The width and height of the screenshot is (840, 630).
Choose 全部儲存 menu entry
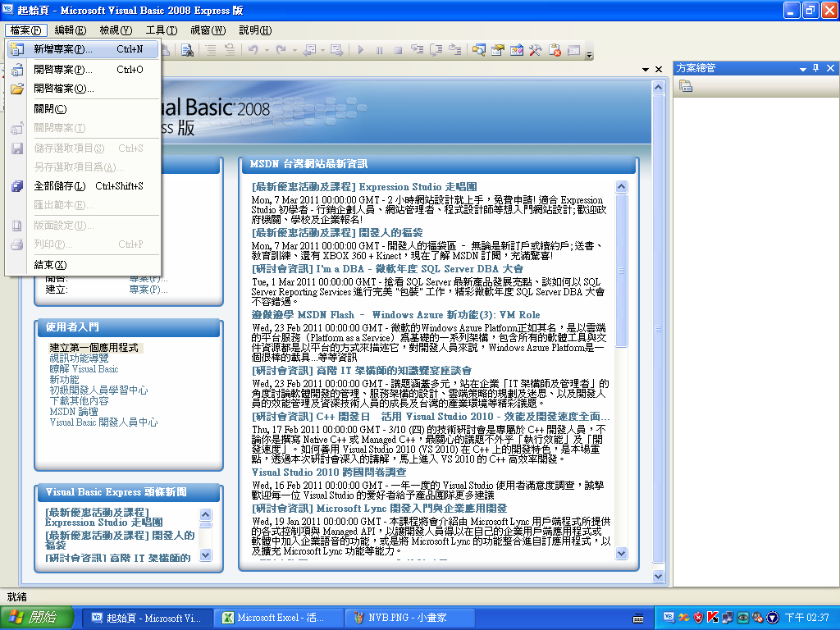tap(83, 186)
